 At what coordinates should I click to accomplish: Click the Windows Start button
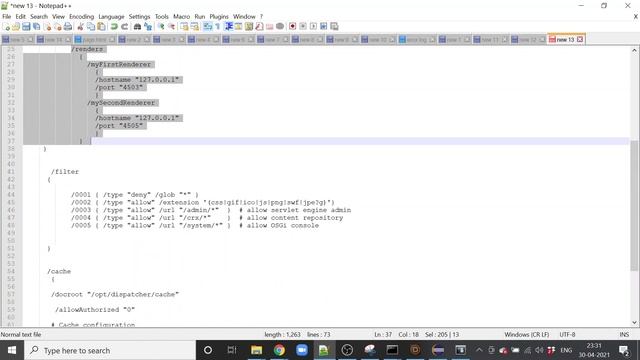(12, 350)
